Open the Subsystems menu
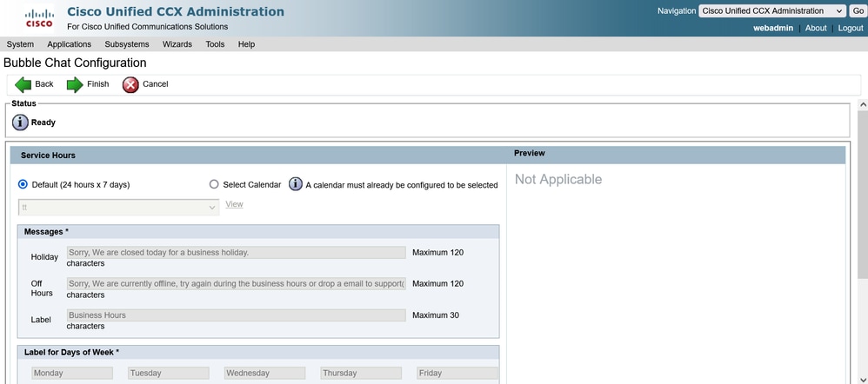868x384 pixels. [x=127, y=44]
